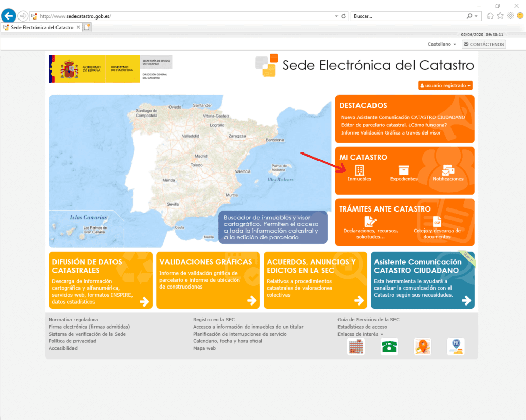Click the orange map pin footer icon

422,346
